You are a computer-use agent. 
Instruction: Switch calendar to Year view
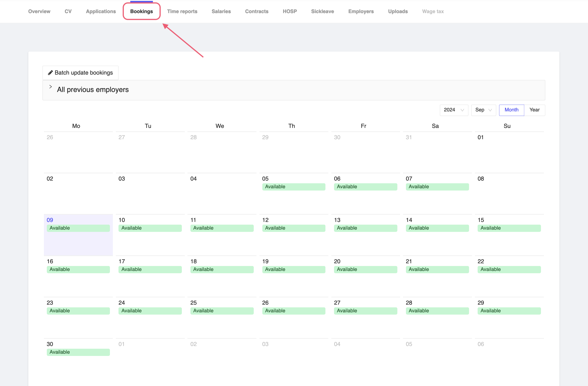(x=534, y=110)
